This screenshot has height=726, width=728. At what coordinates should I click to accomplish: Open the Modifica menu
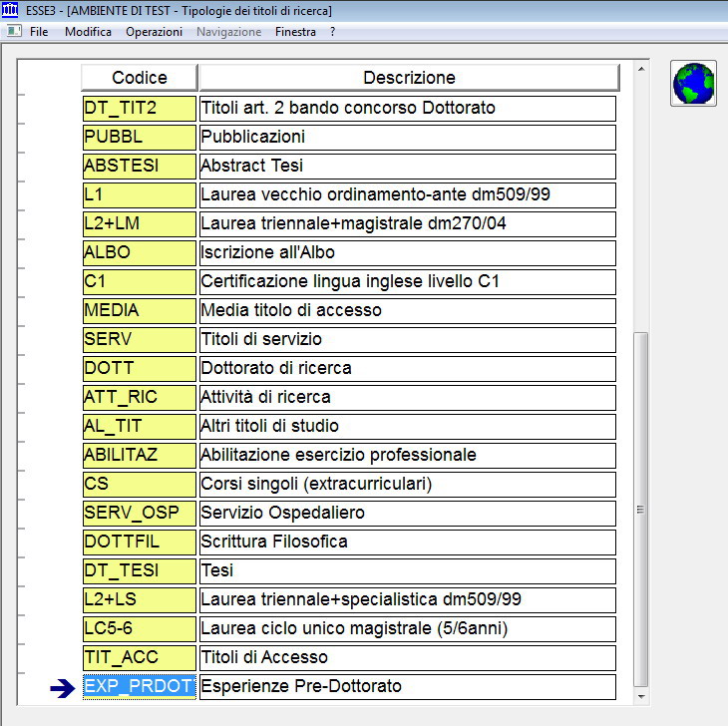coord(88,32)
